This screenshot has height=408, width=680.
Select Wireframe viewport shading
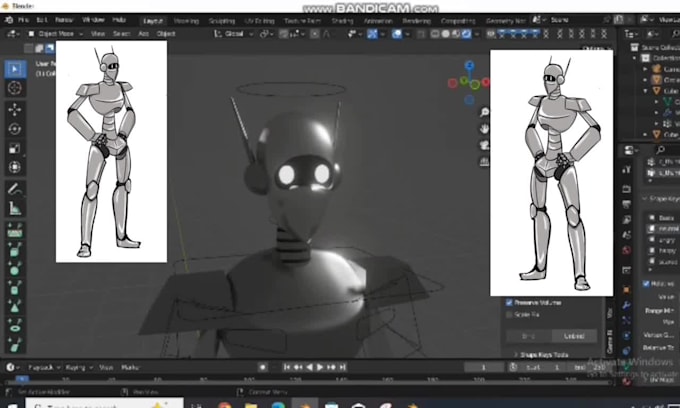click(435, 34)
